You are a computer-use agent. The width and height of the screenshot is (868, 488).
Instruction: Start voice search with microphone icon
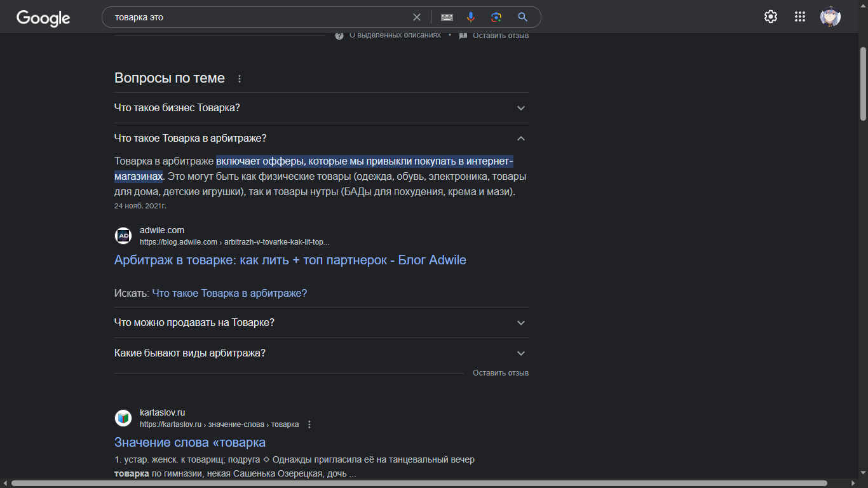point(471,17)
